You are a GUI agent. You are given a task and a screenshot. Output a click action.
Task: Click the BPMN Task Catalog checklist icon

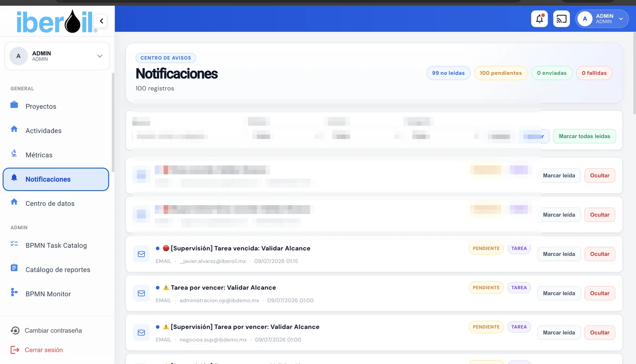(x=14, y=244)
